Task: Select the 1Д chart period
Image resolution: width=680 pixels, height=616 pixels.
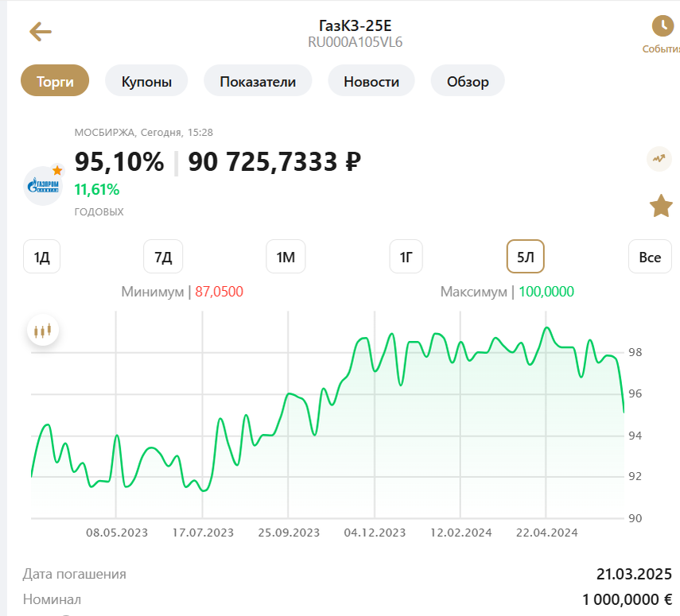Action: pos(41,257)
